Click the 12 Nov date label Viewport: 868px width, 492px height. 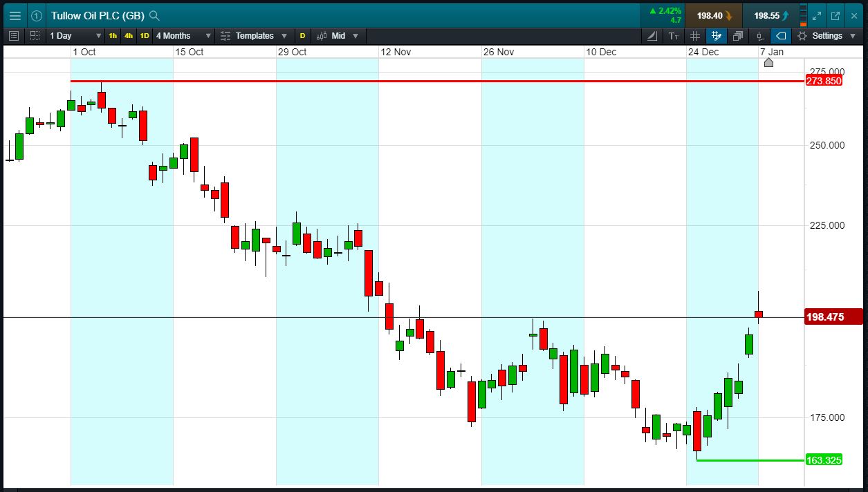coord(396,52)
